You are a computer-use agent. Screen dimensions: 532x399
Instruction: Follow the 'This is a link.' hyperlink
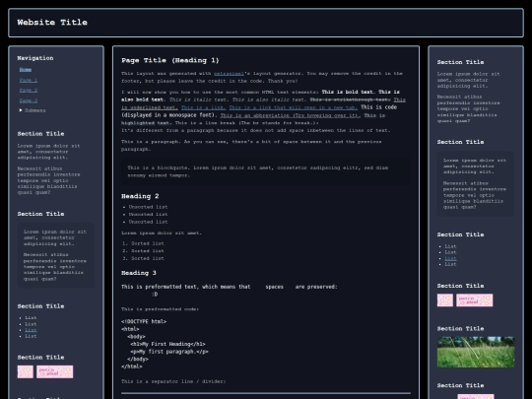click(203, 107)
